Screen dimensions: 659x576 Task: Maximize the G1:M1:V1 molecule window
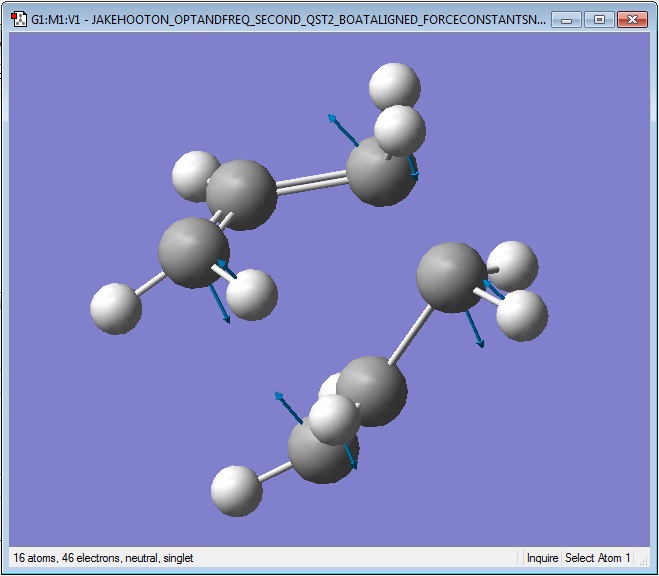599,19
